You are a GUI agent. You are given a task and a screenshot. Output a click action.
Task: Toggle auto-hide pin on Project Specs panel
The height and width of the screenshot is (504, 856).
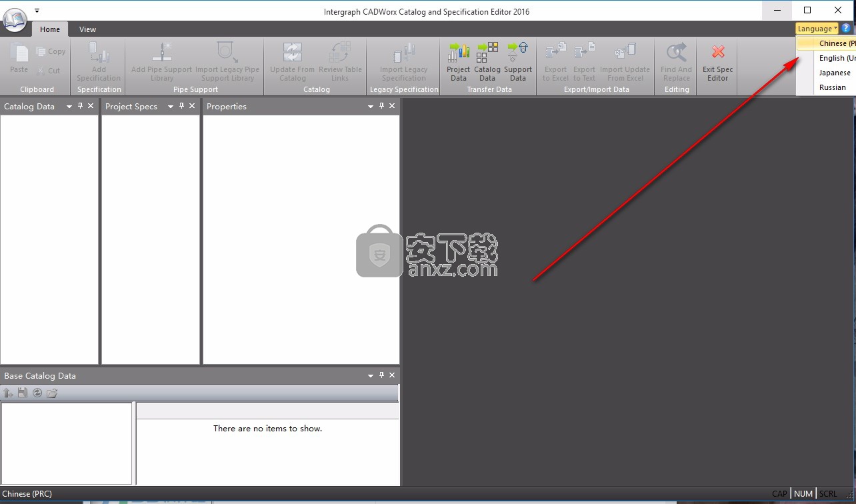point(181,106)
